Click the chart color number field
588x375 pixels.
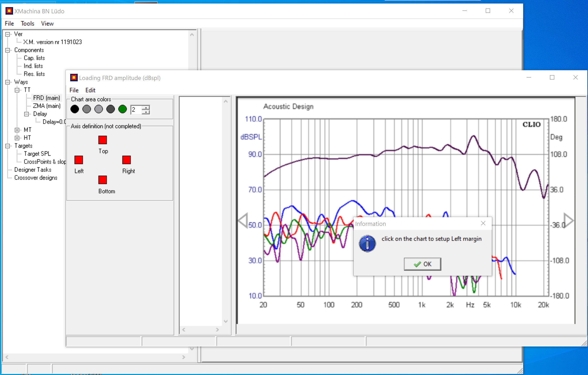(x=136, y=110)
